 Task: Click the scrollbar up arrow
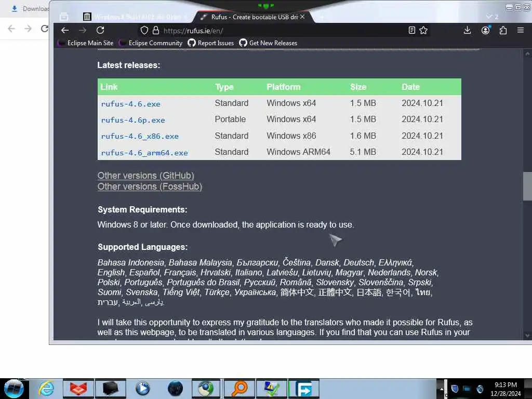click(527, 54)
